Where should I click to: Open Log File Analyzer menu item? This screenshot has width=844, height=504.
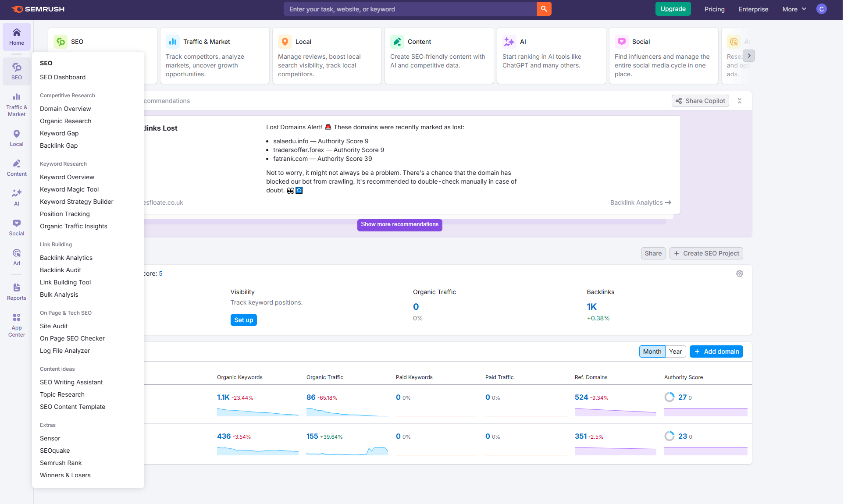65,351
